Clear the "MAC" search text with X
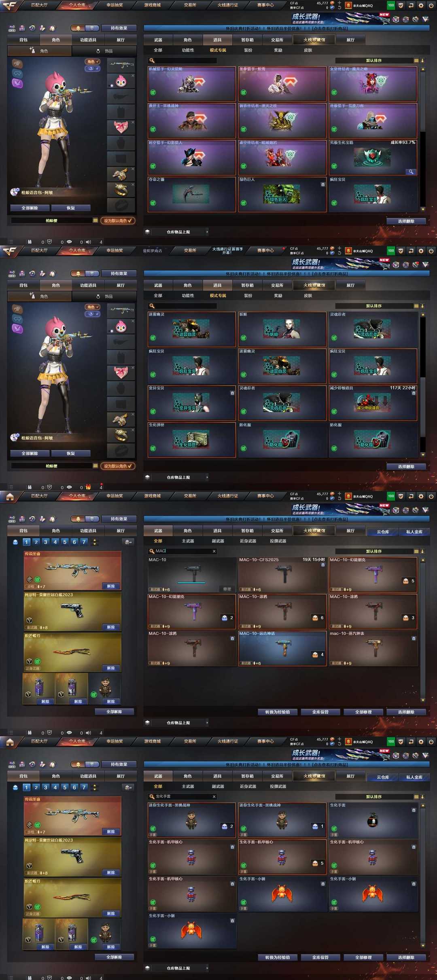 pyautogui.click(x=214, y=551)
